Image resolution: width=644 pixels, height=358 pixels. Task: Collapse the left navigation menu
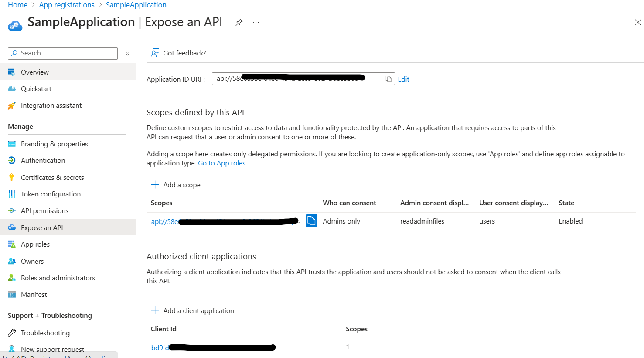pyautogui.click(x=128, y=54)
